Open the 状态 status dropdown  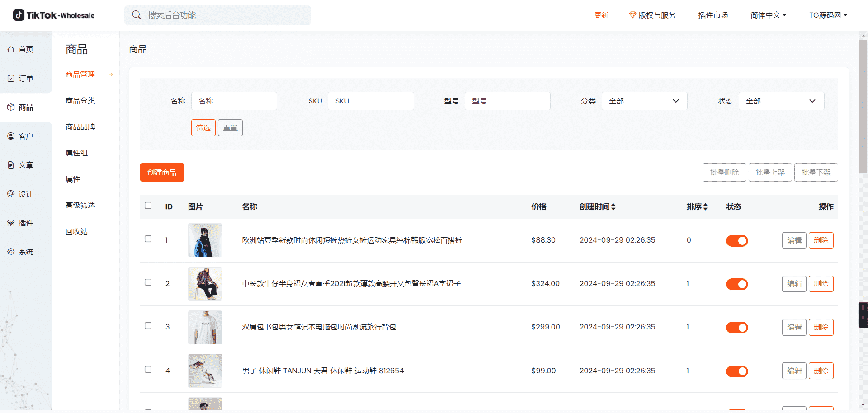pyautogui.click(x=781, y=101)
